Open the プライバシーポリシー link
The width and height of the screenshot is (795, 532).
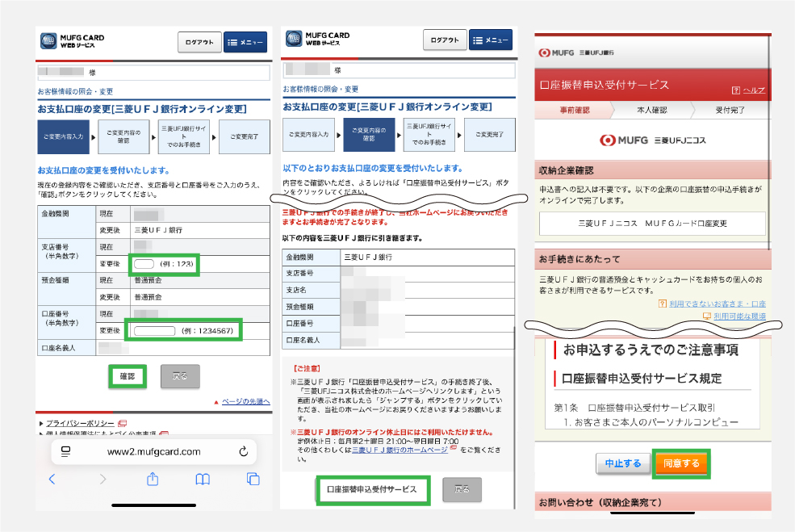click(80, 423)
